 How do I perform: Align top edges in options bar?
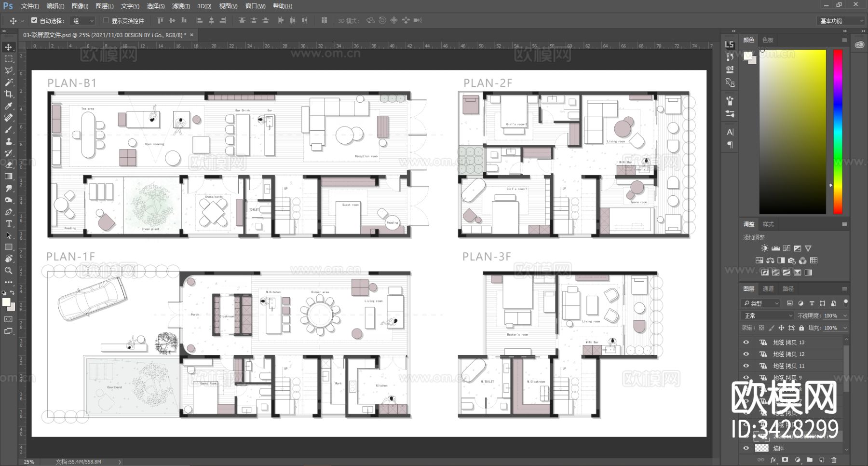[161, 21]
